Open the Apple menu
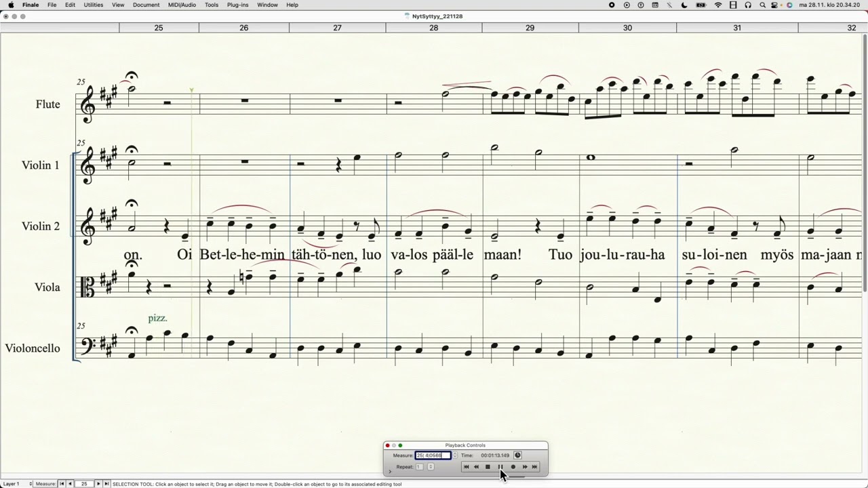This screenshot has height=488, width=868. tap(11, 5)
